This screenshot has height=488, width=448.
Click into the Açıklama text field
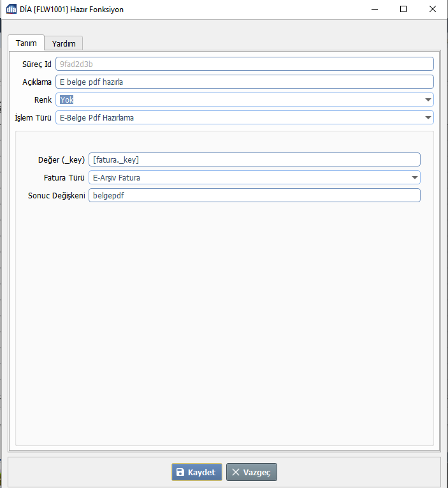[x=244, y=82]
